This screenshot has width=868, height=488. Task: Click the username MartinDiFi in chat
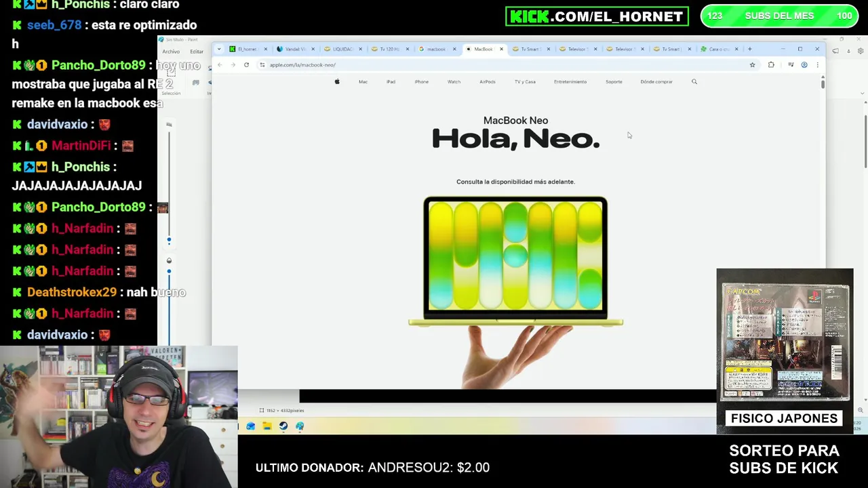[x=81, y=146]
